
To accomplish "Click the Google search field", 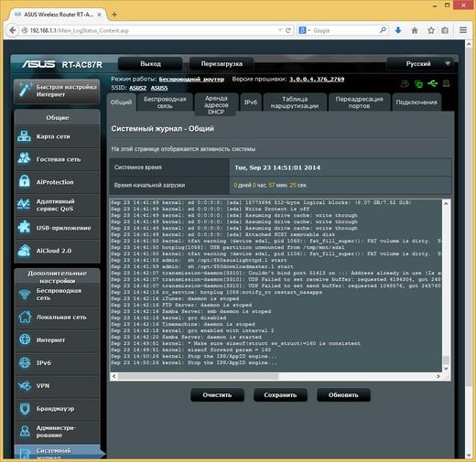I will click(x=345, y=30).
